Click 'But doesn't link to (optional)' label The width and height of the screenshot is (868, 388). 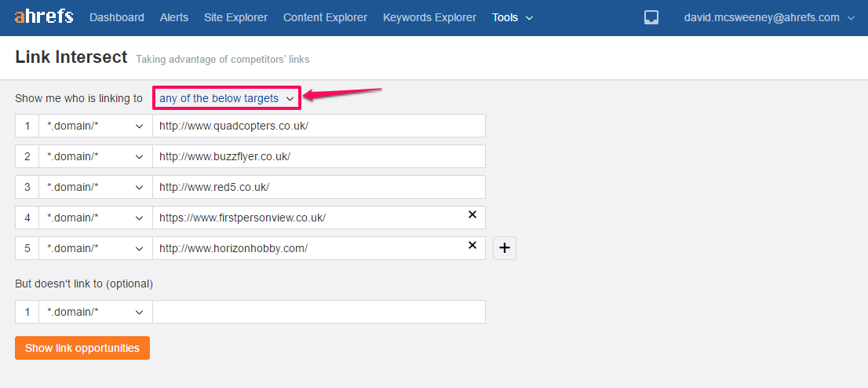(84, 284)
